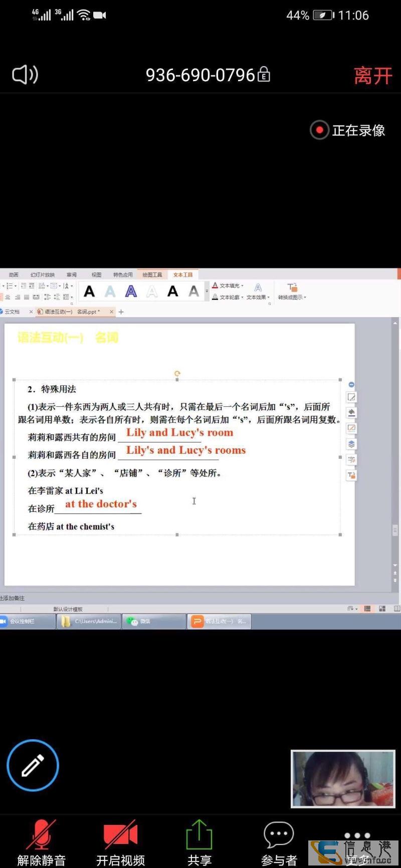This screenshot has width=401, height=868.
Task: Tap meeting ID 936-690-0796 title
Action: [x=200, y=75]
